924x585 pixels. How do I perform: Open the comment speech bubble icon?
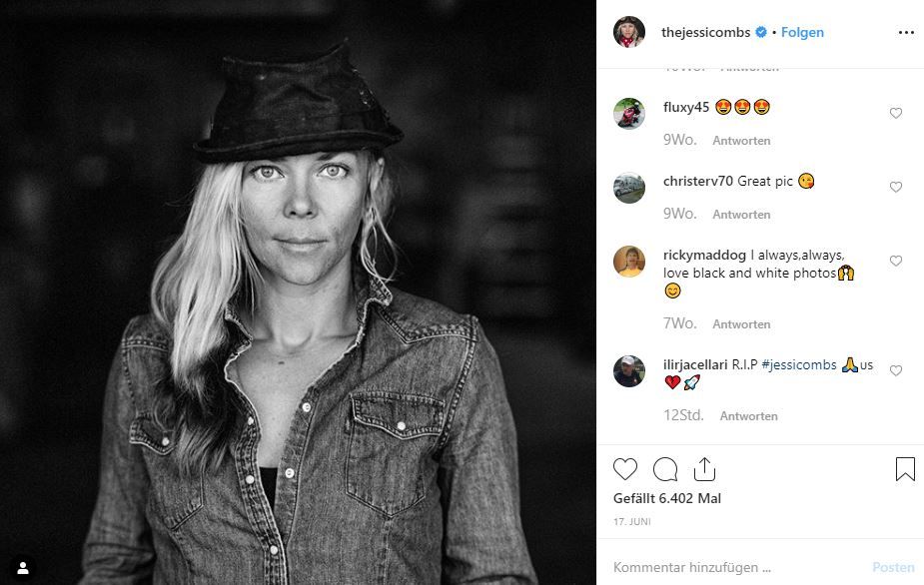tap(665, 469)
